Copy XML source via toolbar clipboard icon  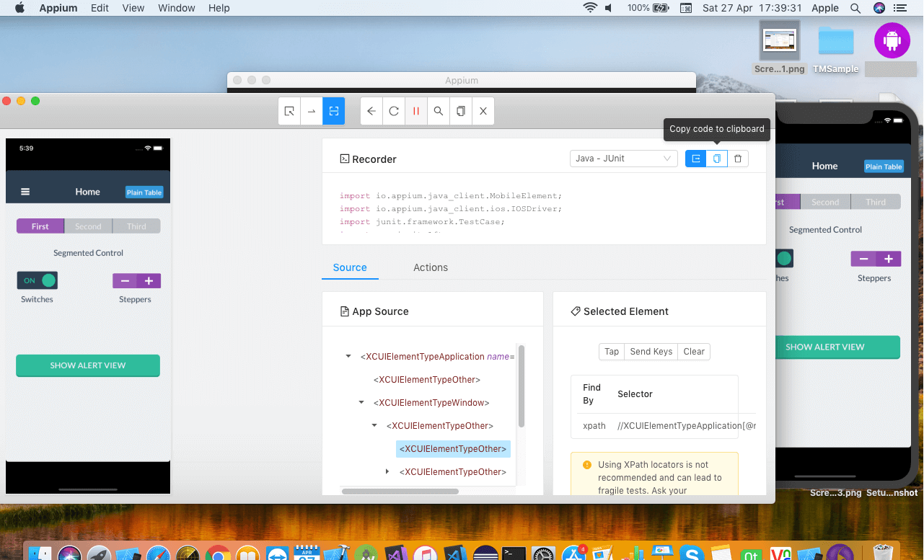[461, 111]
